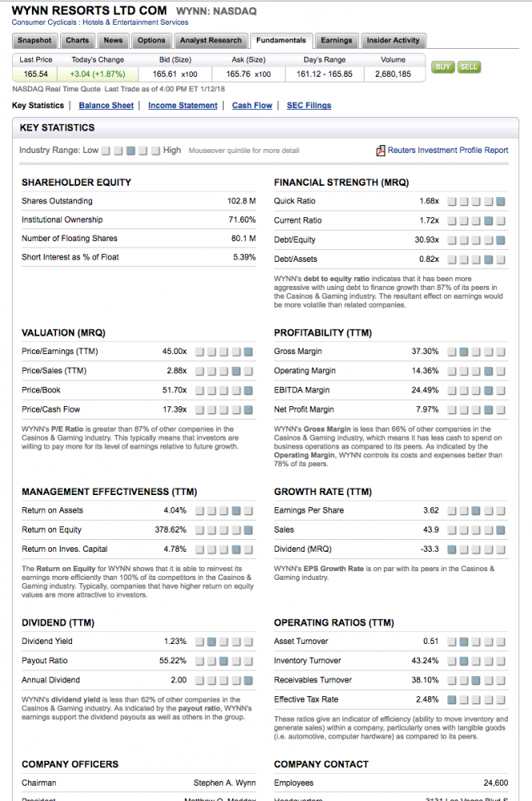Click the Employees value 24,600
This screenshot has height=801, width=532.
coord(496,783)
